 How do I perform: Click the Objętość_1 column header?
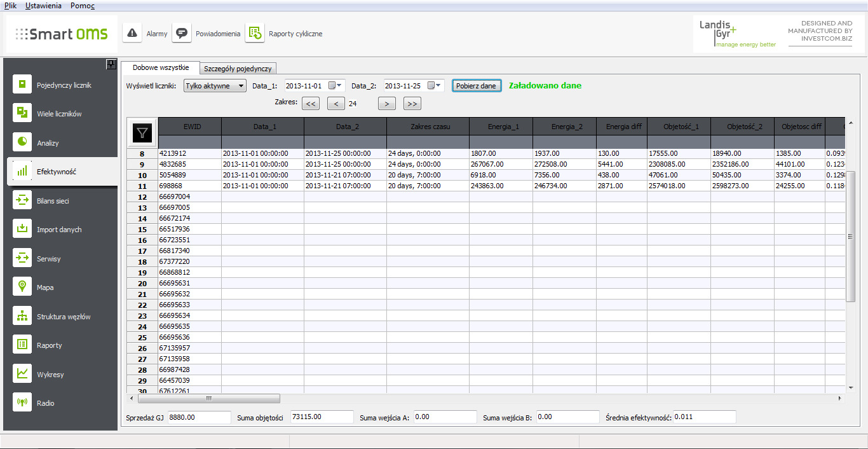coord(679,127)
